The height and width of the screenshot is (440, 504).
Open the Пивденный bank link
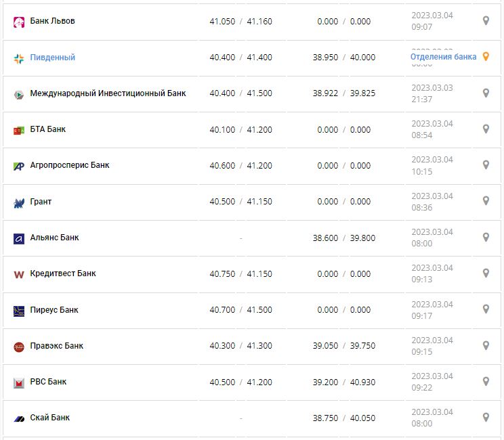tap(53, 58)
